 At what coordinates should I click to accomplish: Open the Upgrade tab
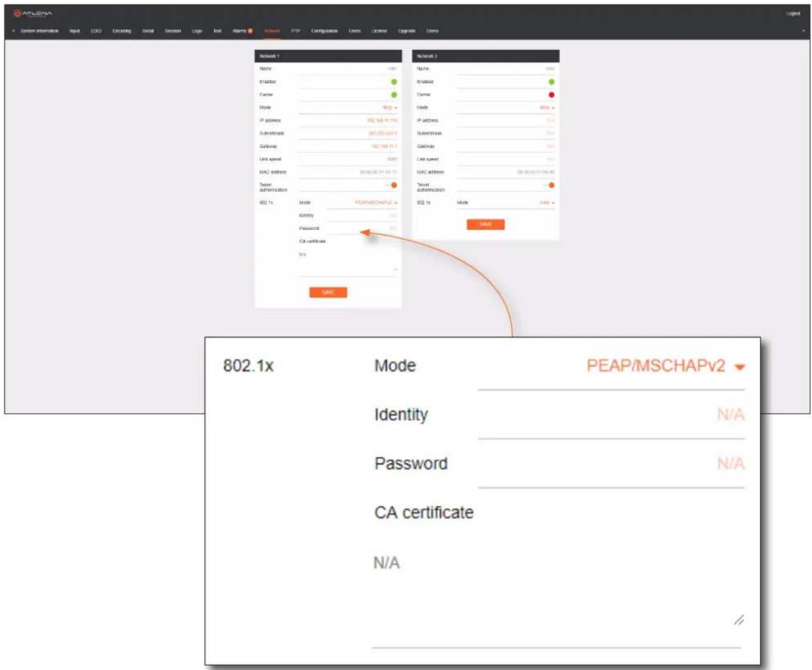pyautogui.click(x=407, y=31)
